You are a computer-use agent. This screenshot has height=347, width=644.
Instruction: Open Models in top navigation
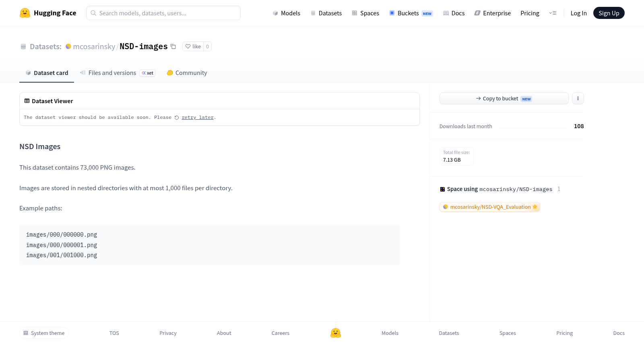click(x=286, y=13)
